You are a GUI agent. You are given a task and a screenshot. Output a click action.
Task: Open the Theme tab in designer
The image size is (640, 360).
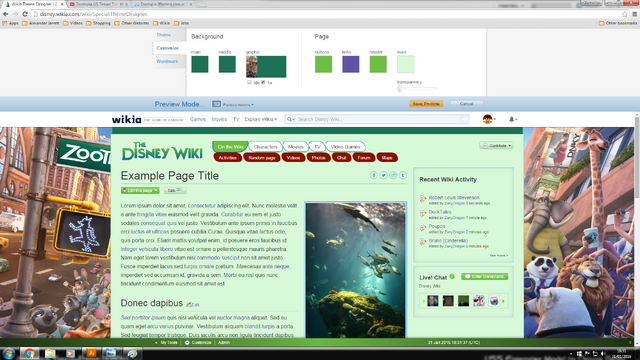pos(163,35)
